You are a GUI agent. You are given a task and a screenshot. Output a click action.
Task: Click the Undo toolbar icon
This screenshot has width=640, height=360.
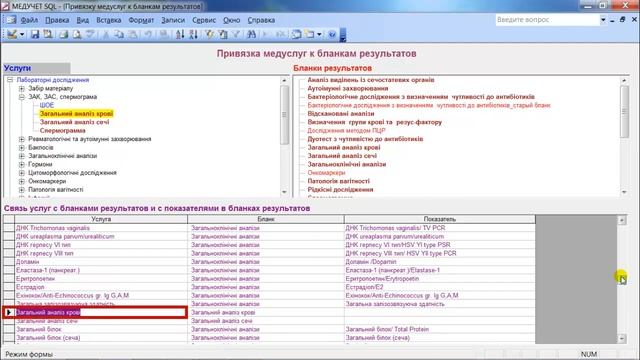coord(148,34)
